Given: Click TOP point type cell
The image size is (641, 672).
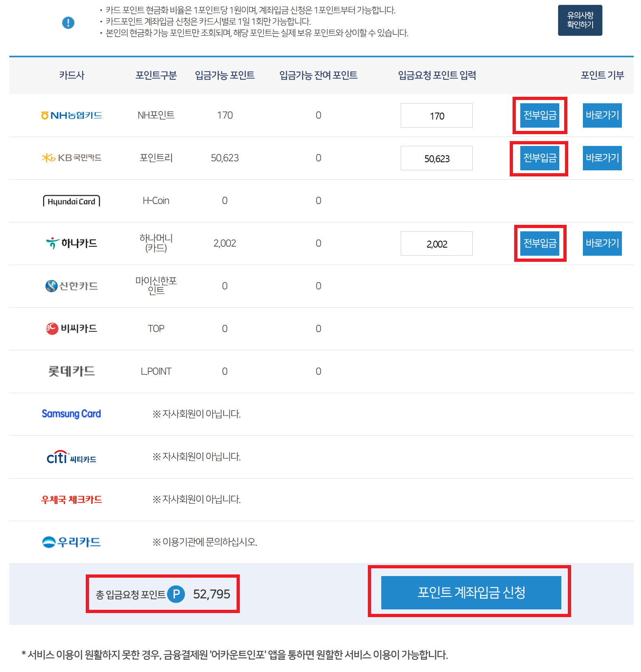Looking at the screenshot, I should click(x=156, y=329).
